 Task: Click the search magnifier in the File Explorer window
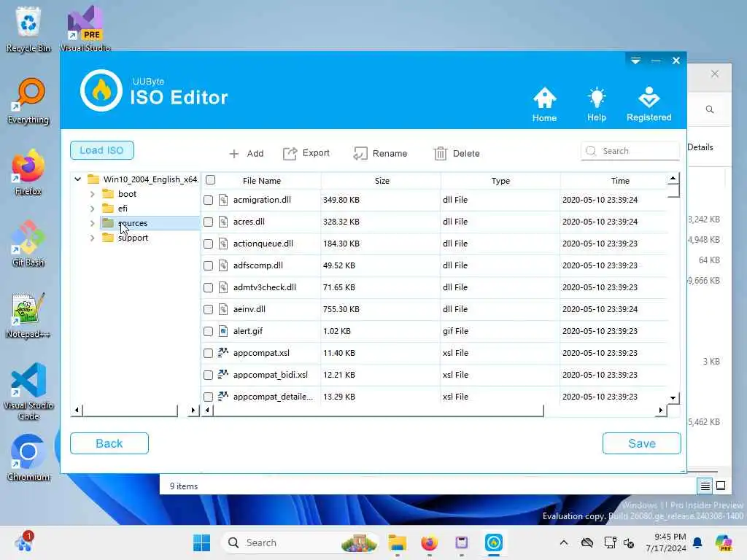point(710,109)
